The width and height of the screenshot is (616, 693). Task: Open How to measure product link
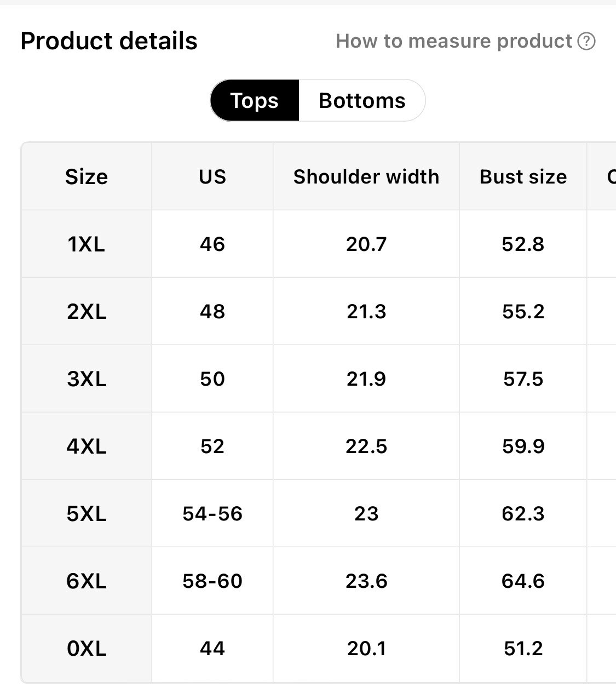[465, 41]
